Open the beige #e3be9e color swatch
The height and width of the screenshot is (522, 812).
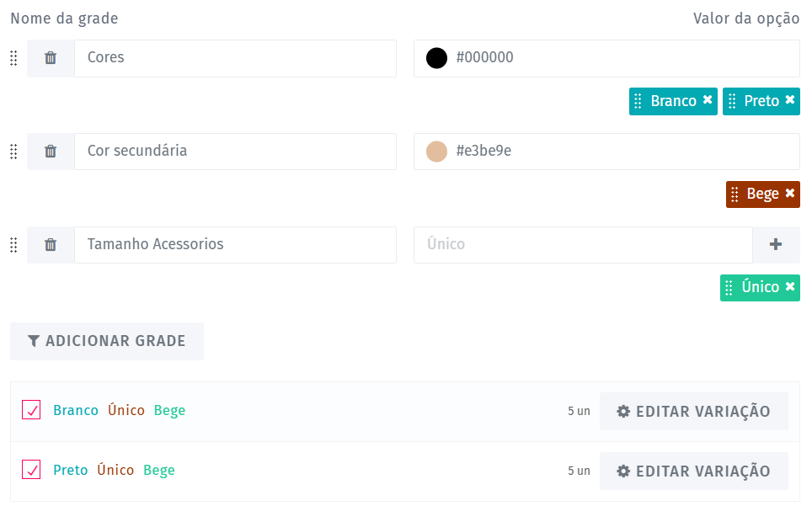pos(436,152)
